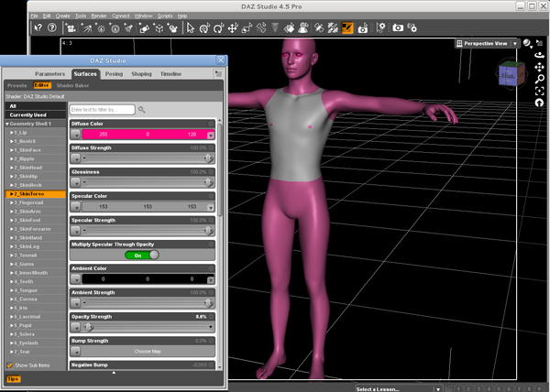Select the 2_SkinTorso surface
This screenshot has width=550, height=392.
pos(36,194)
